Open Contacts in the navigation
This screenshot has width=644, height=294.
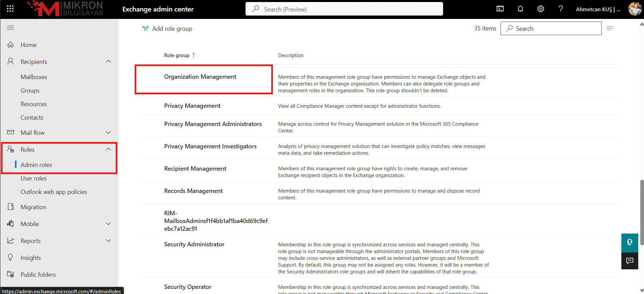tap(32, 117)
